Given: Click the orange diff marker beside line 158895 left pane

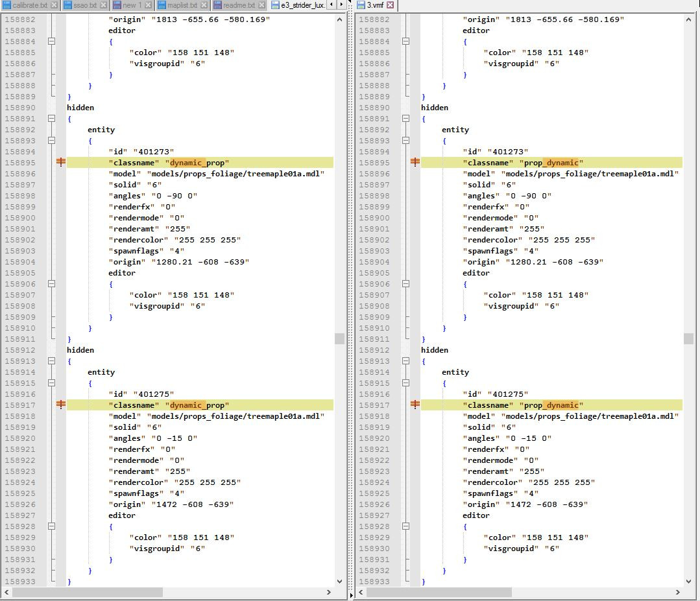Looking at the screenshot, I should point(60,163).
